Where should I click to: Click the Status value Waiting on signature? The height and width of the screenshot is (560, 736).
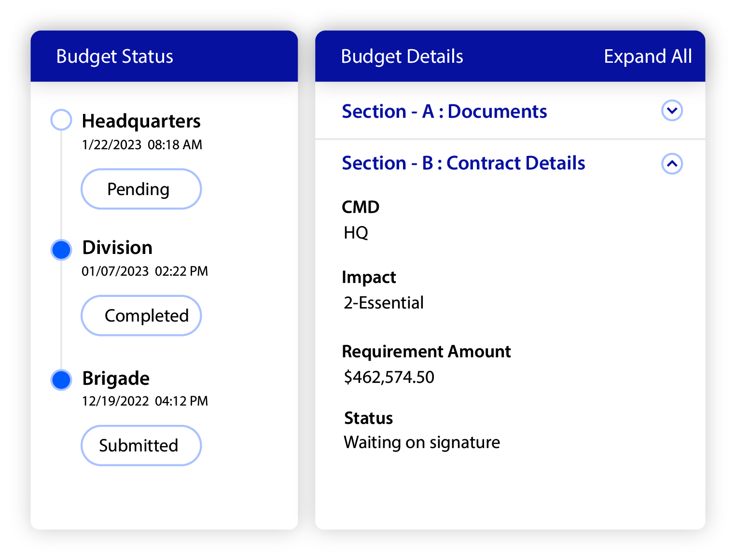pyautogui.click(x=421, y=442)
